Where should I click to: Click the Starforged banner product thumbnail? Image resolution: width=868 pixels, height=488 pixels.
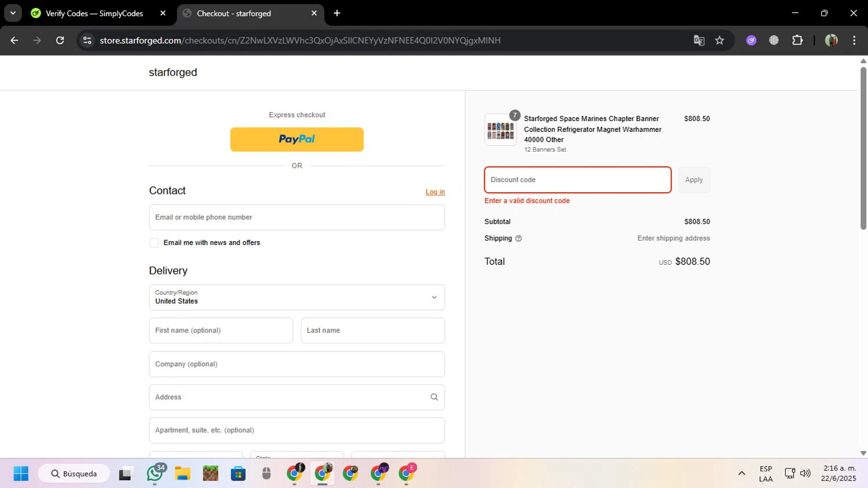click(501, 130)
